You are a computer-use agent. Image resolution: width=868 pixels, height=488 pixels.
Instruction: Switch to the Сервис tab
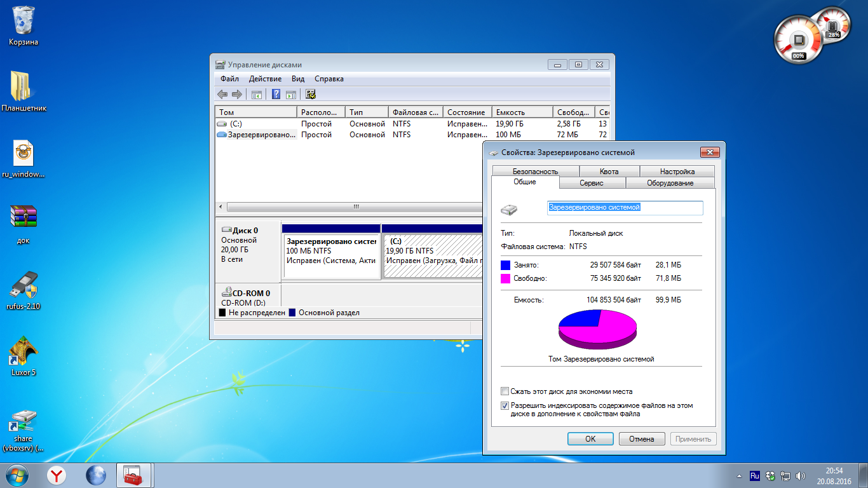coord(592,183)
